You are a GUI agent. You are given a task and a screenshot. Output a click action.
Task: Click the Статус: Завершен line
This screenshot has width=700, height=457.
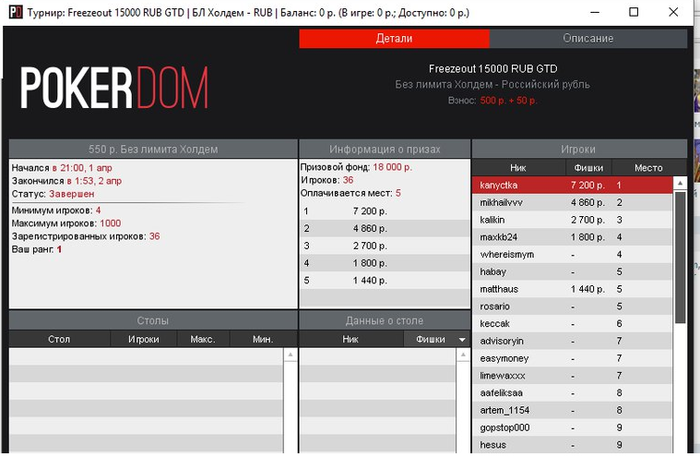[x=53, y=194]
